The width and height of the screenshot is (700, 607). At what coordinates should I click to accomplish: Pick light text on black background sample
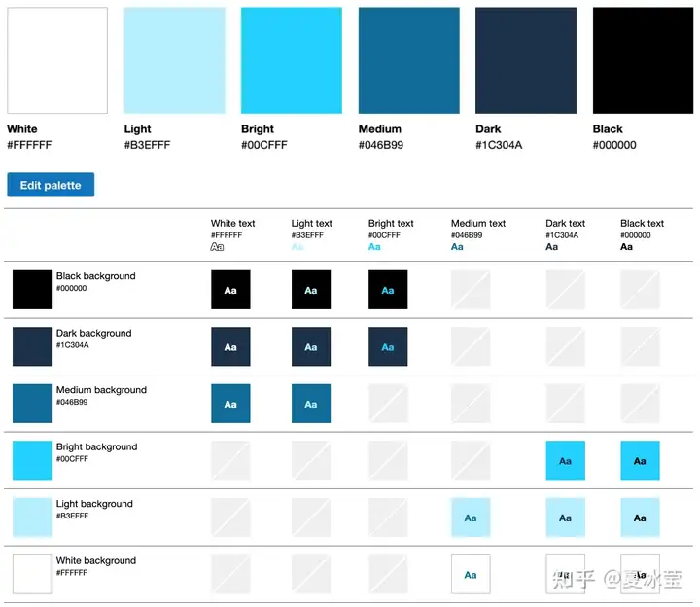[311, 290]
